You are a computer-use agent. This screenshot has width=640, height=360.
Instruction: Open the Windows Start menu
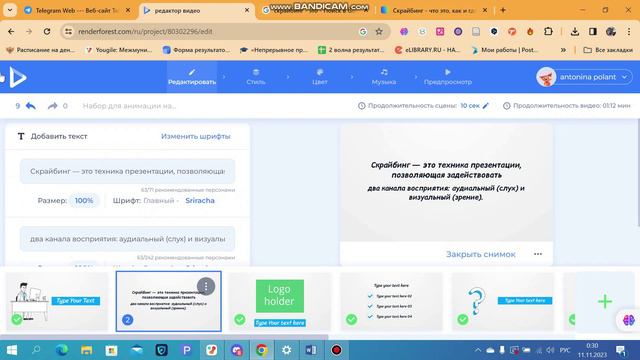[12, 350]
